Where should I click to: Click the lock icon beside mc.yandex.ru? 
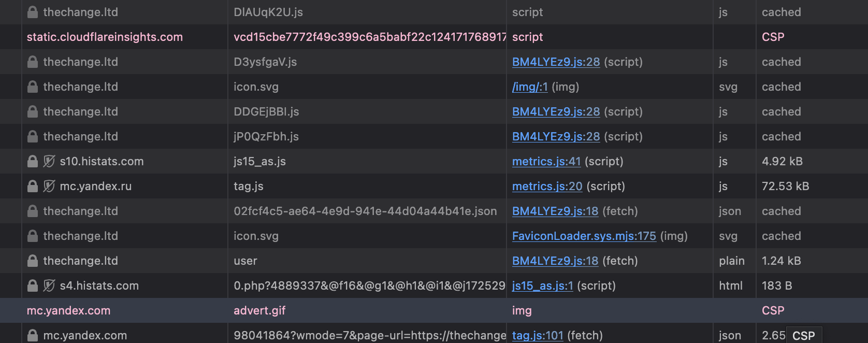point(33,187)
